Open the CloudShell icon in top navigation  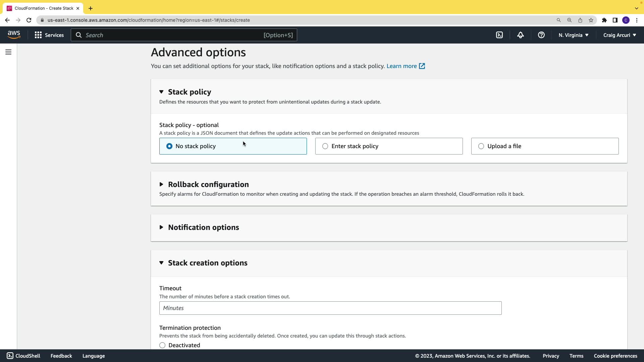point(499,35)
